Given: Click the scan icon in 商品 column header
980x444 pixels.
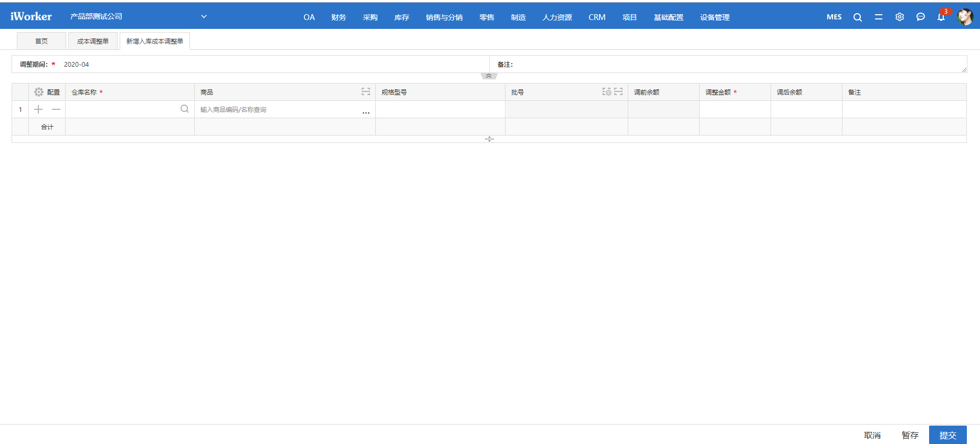Looking at the screenshot, I should click(x=366, y=92).
